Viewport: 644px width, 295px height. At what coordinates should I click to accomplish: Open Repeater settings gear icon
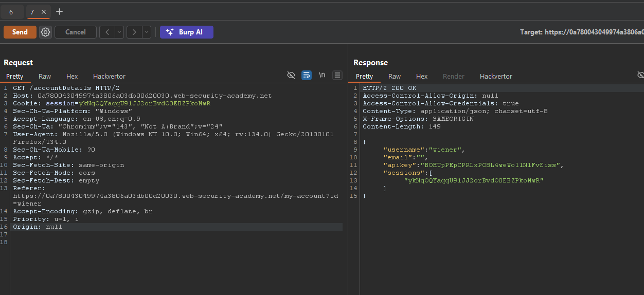[45, 32]
